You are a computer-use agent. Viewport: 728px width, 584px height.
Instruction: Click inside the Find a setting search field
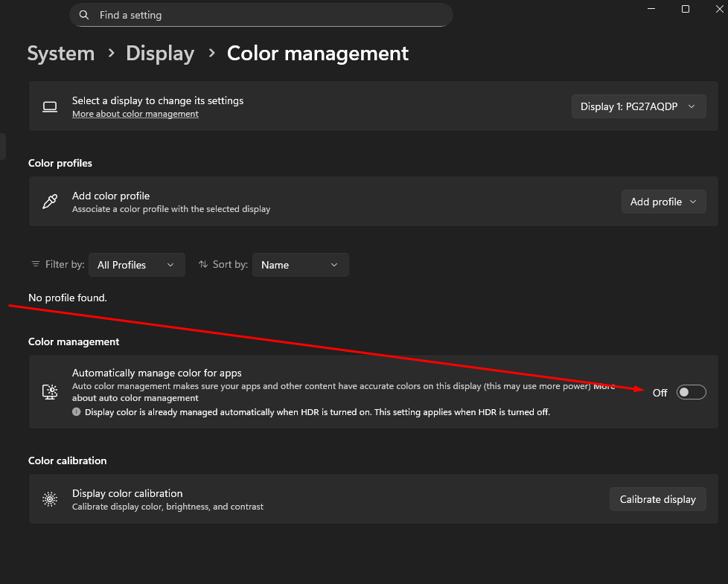tap(261, 15)
